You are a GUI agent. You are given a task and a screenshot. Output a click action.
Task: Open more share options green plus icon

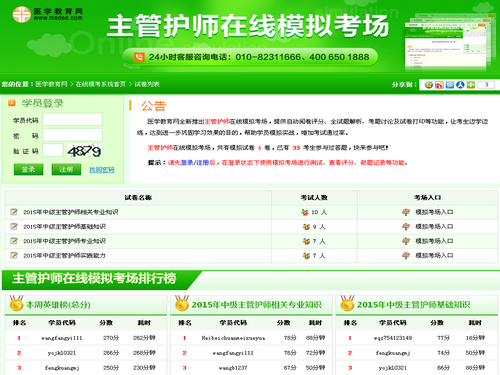(471, 85)
